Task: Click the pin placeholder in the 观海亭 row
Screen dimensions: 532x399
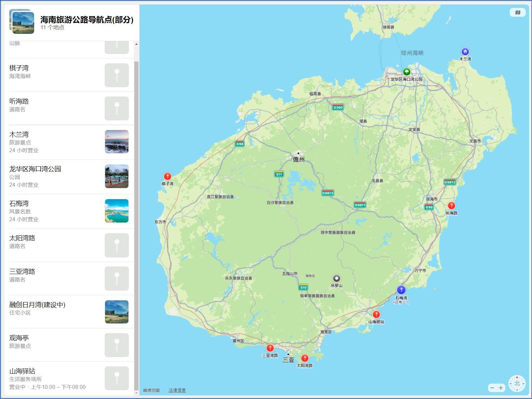Action: [117, 345]
